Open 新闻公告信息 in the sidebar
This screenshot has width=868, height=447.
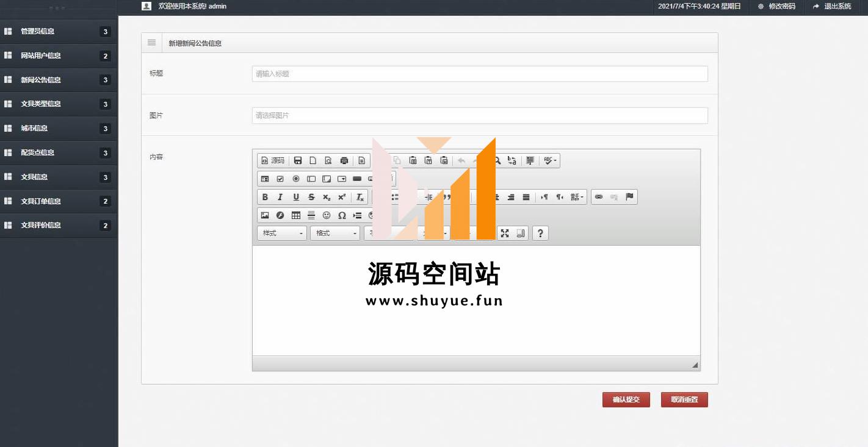(41, 80)
